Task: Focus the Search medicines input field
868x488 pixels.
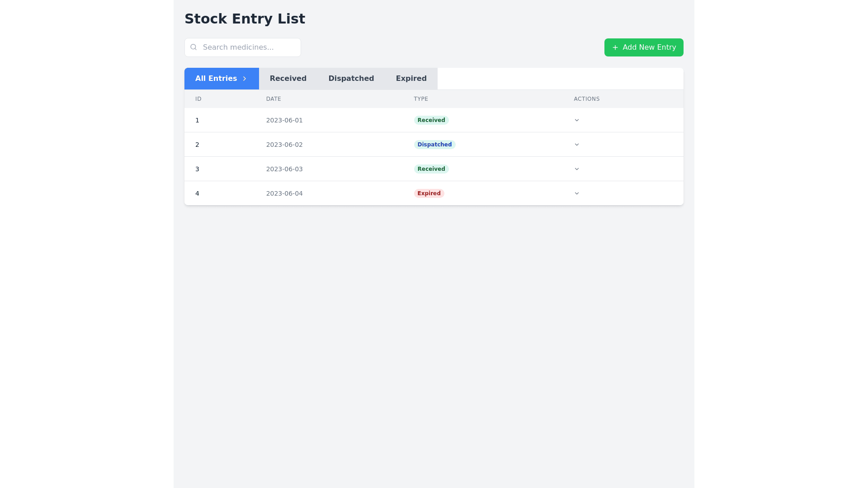Action: (x=249, y=47)
